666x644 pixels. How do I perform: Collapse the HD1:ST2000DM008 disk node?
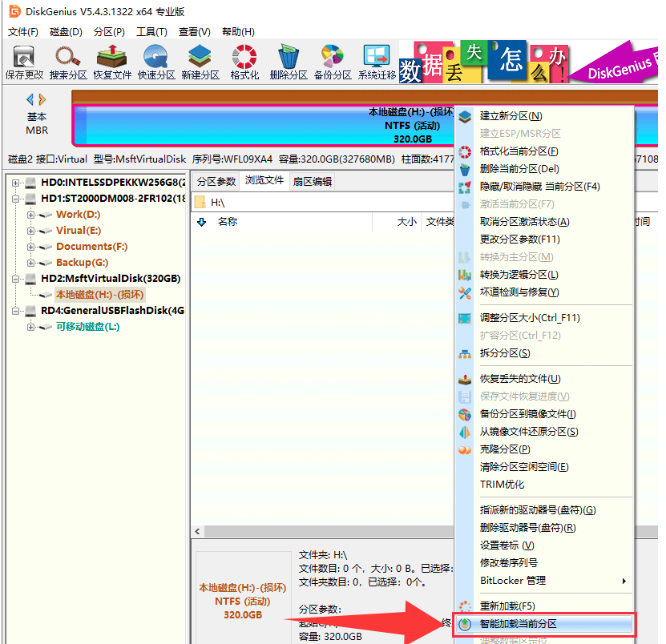(x=16, y=199)
